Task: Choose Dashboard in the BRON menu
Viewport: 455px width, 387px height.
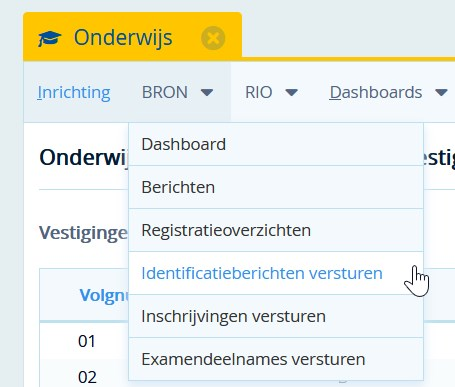Action: [276, 144]
